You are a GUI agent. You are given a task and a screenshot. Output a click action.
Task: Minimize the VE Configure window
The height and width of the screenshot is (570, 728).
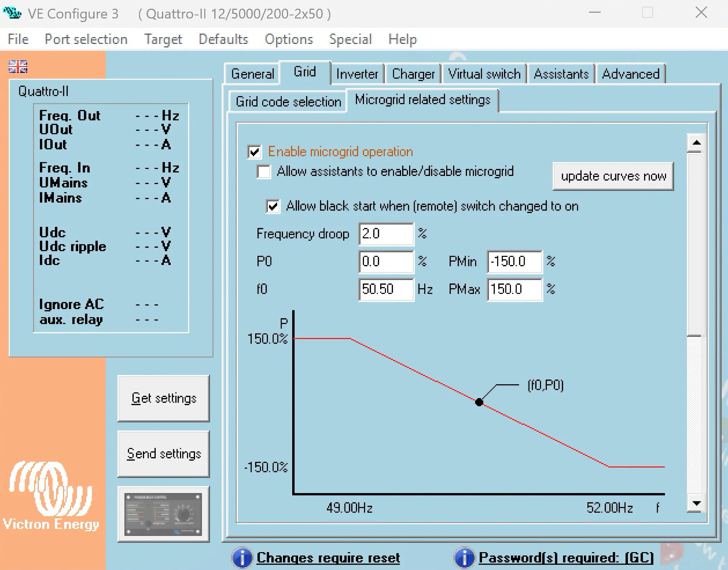point(595,13)
